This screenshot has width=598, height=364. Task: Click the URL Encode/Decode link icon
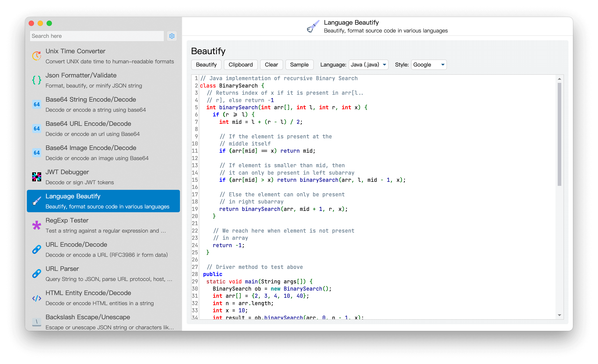[x=37, y=249]
